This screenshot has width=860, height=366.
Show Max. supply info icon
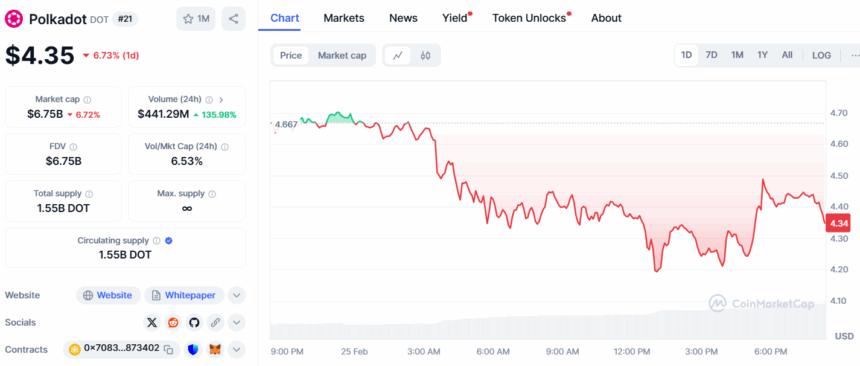pyautogui.click(x=212, y=194)
